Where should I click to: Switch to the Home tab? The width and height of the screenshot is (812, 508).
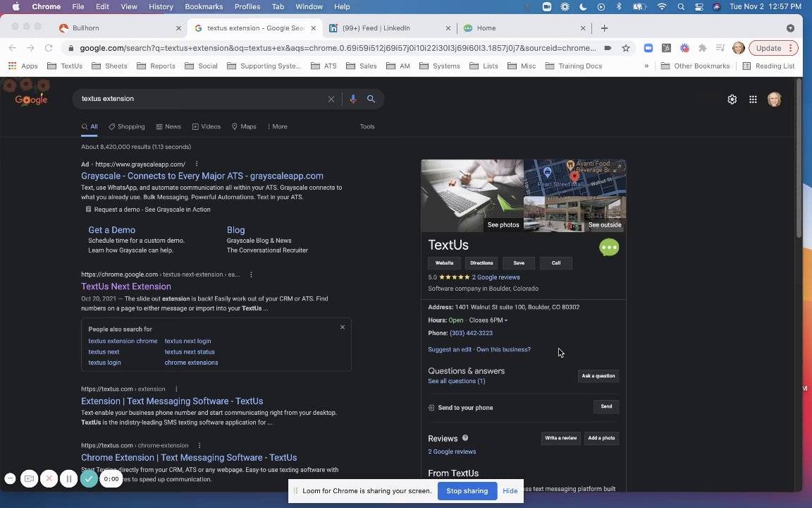pos(523,28)
